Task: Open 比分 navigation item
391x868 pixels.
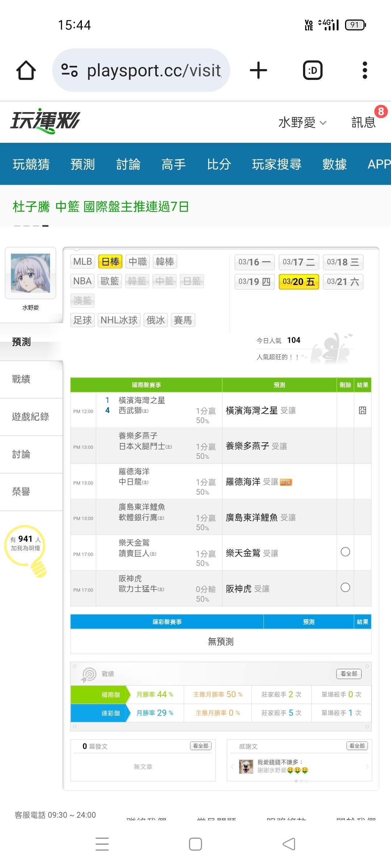Action: (219, 164)
